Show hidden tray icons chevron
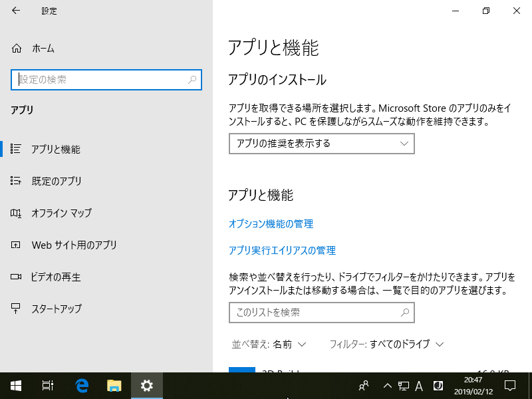This screenshot has width=532, height=399. (388, 386)
